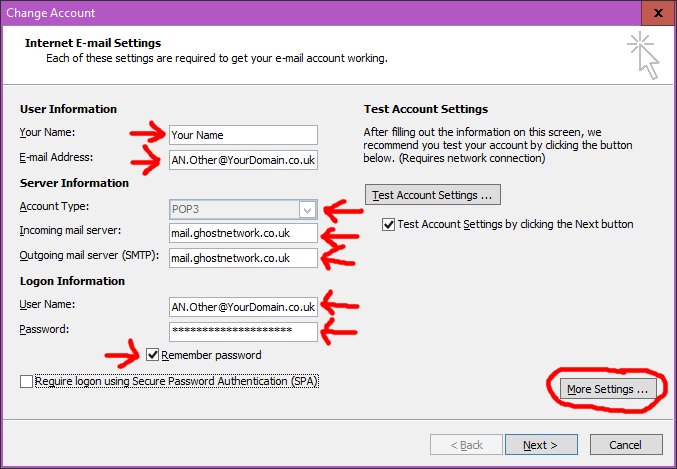This screenshot has width=677, height=469.
Task: Disable testing settings when clicking Next checkbox
Action: (388, 225)
